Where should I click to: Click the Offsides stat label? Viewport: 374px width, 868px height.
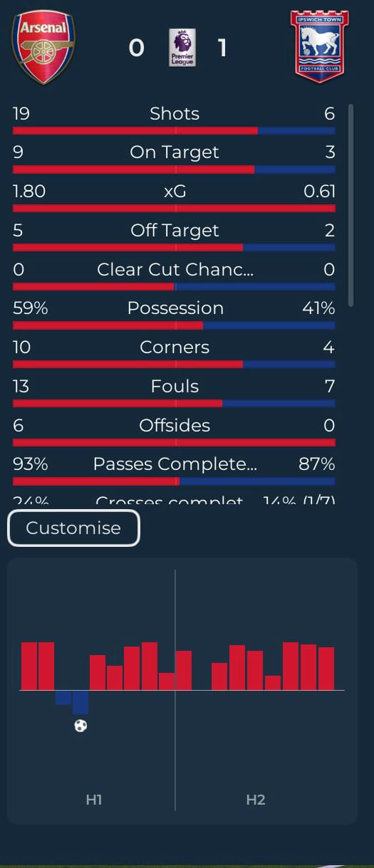click(x=175, y=426)
